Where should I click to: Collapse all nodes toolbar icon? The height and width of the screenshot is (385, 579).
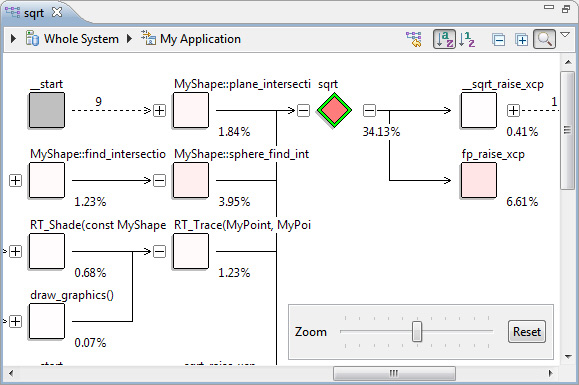[x=499, y=39]
